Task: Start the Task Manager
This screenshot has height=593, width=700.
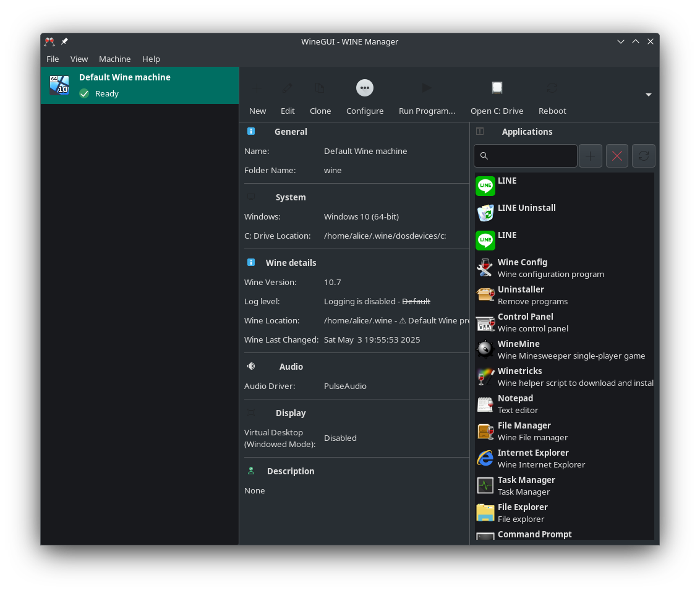Action: pyautogui.click(x=526, y=485)
